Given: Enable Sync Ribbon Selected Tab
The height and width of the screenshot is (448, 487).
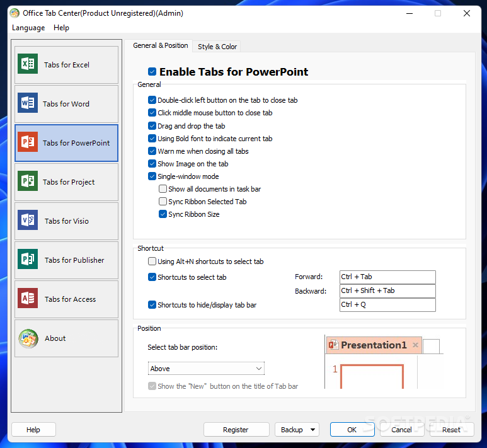Looking at the screenshot, I should click(163, 202).
